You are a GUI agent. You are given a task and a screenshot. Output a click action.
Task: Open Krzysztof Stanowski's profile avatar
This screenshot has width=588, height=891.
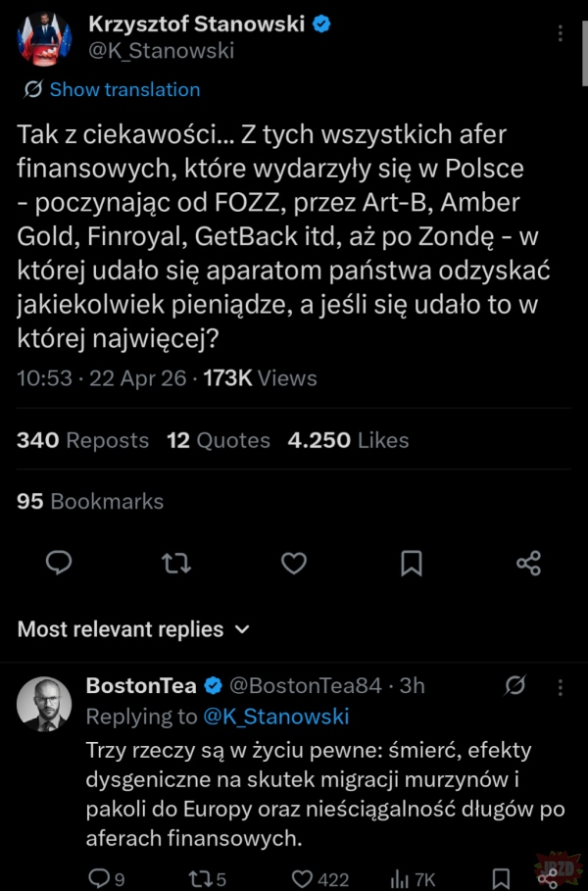click(x=44, y=38)
